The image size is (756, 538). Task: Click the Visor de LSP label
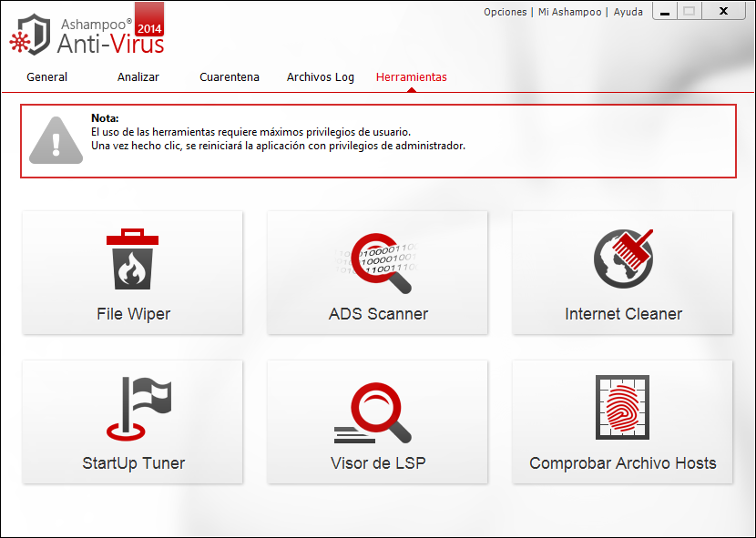coord(379,463)
